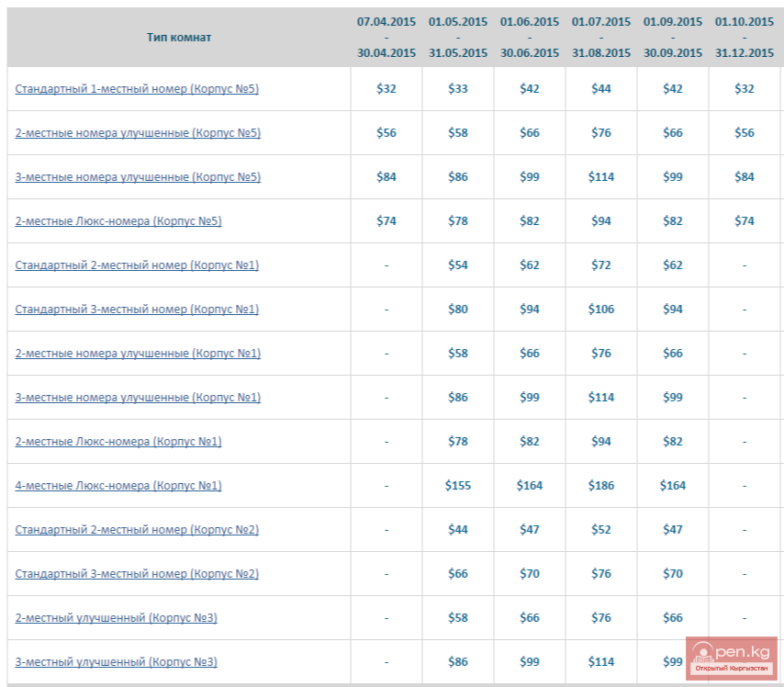The height and width of the screenshot is (687, 784).
Task: Open 2-местные Люкс-номера (Корпус №1) link
Action: [x=118, y=442]
